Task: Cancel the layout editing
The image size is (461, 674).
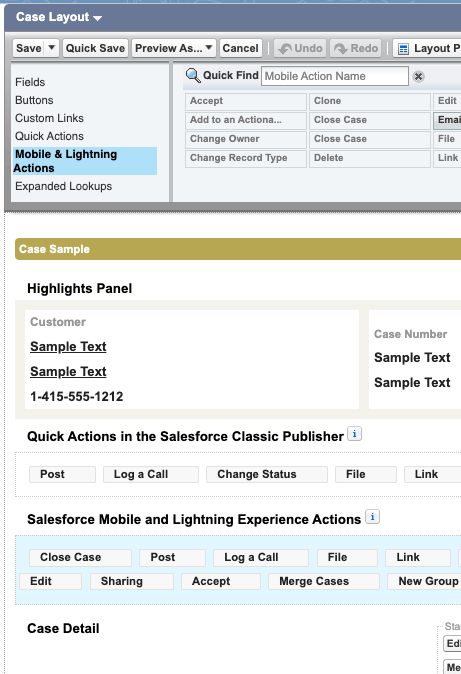Action: pyautogui.click(x=240, y=48)
